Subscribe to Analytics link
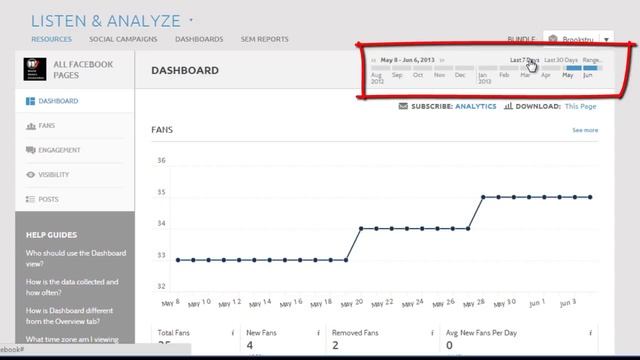 click(x=476, y=107)
